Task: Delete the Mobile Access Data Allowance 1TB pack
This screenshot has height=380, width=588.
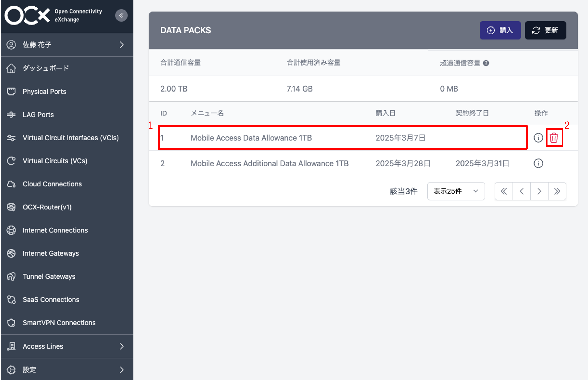Action: point(554,138)
